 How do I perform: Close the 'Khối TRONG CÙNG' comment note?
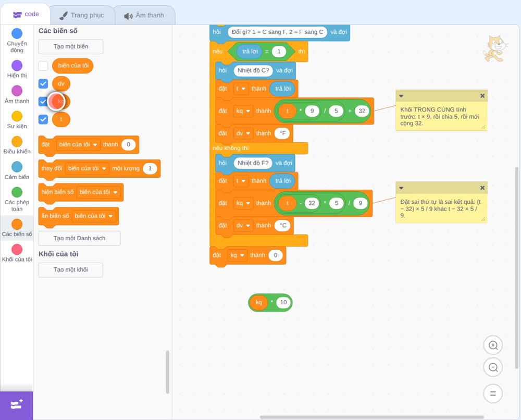click(482, 96)
